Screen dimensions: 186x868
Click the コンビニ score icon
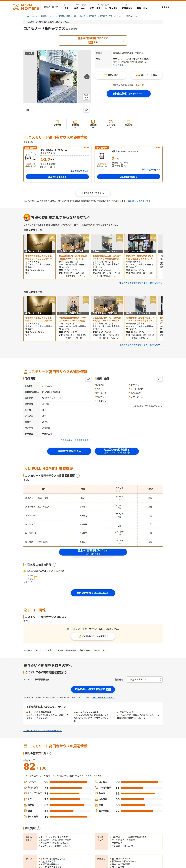click(96, 782)
